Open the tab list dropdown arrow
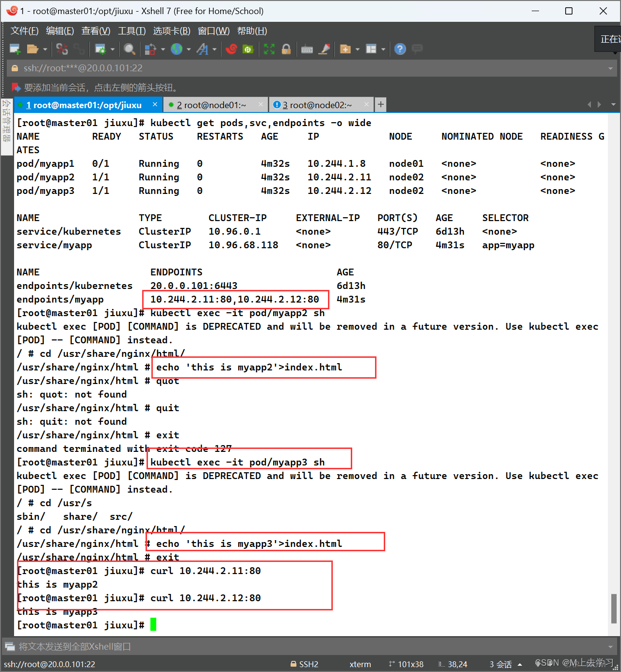 tap(613, 105)
